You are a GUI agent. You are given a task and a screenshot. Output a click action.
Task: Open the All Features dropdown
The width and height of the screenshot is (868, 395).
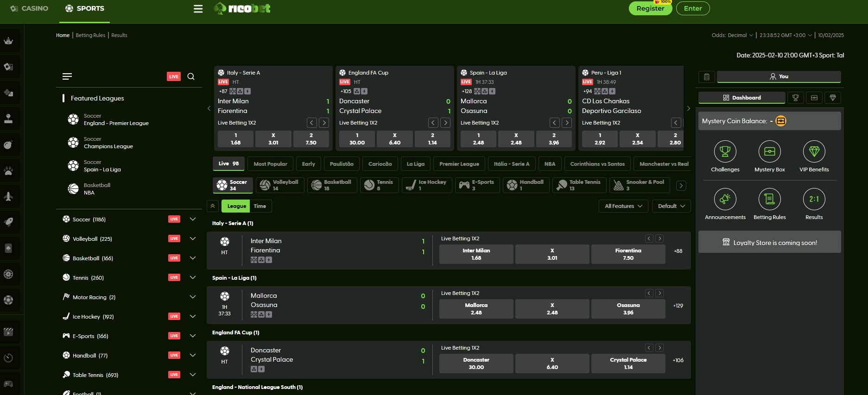(623, 206)
